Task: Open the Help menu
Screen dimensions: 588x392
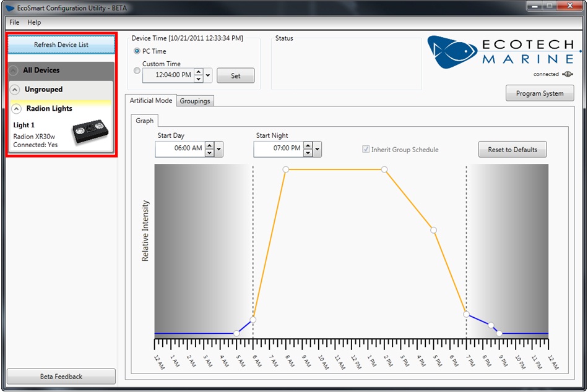Action: click(x=34, y=22)
